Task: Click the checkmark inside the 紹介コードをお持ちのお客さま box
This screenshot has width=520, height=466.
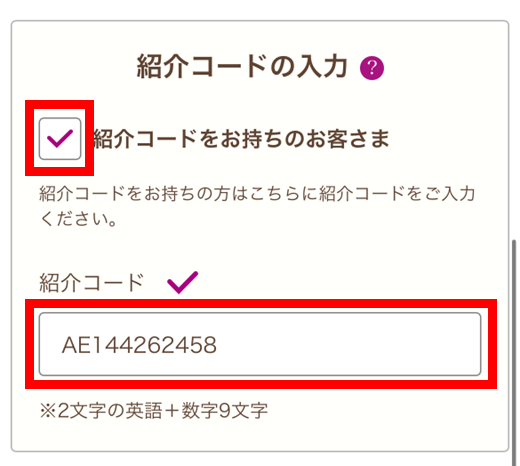Action: [60, 138]
